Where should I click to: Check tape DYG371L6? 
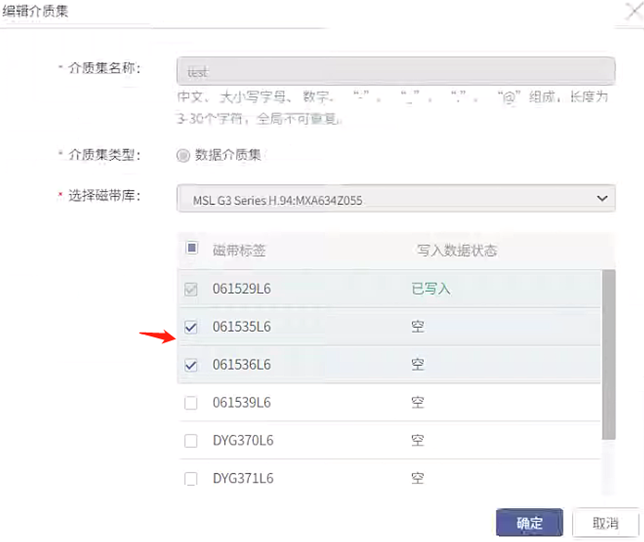pyautogui.click(x=191, y=479)
